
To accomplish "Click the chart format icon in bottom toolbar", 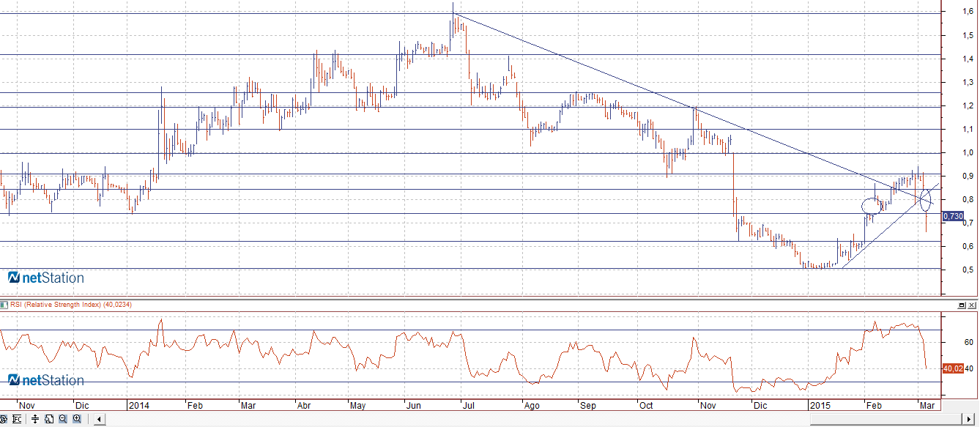I will point(17,419).
